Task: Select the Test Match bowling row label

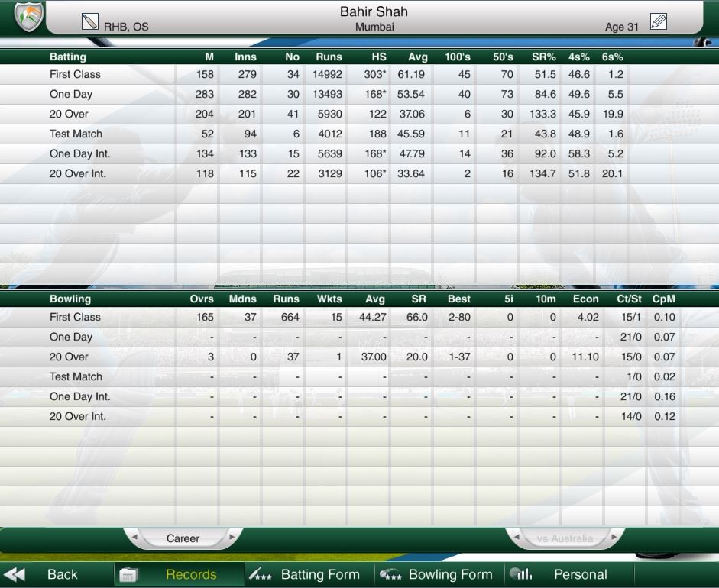Action: pos(76,376)
